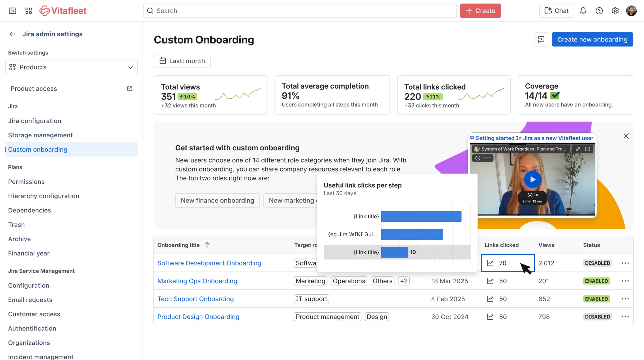The height and width of the screenshot is (360, 644).
Task: Open more actions for Tech Support Onboarding
Action: [x=625, y=299]
